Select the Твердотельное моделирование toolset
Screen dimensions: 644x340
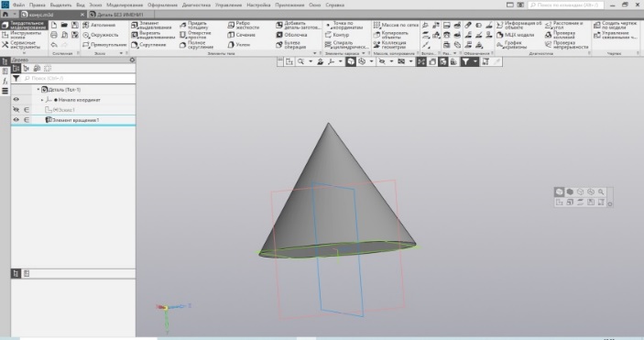pos(24,26)
